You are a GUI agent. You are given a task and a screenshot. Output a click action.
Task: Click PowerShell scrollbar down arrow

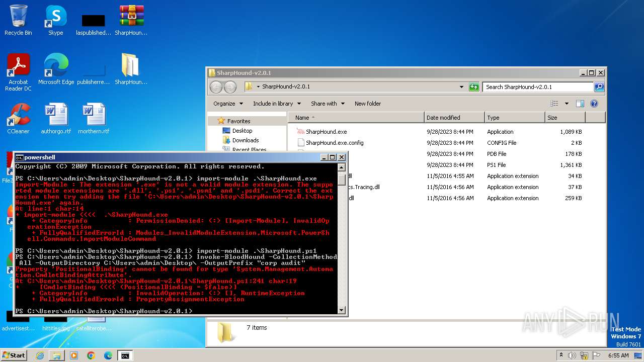[342, 310]
